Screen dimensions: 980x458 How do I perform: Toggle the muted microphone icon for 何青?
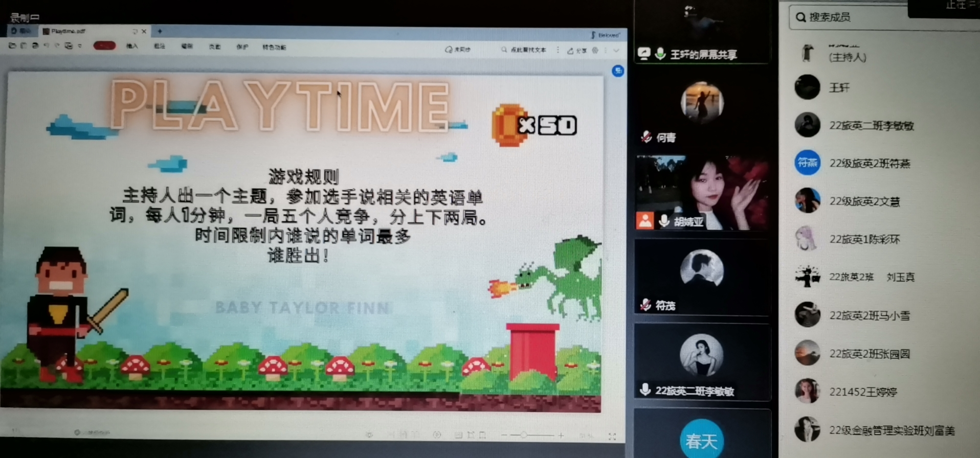(x=646, y=137)
